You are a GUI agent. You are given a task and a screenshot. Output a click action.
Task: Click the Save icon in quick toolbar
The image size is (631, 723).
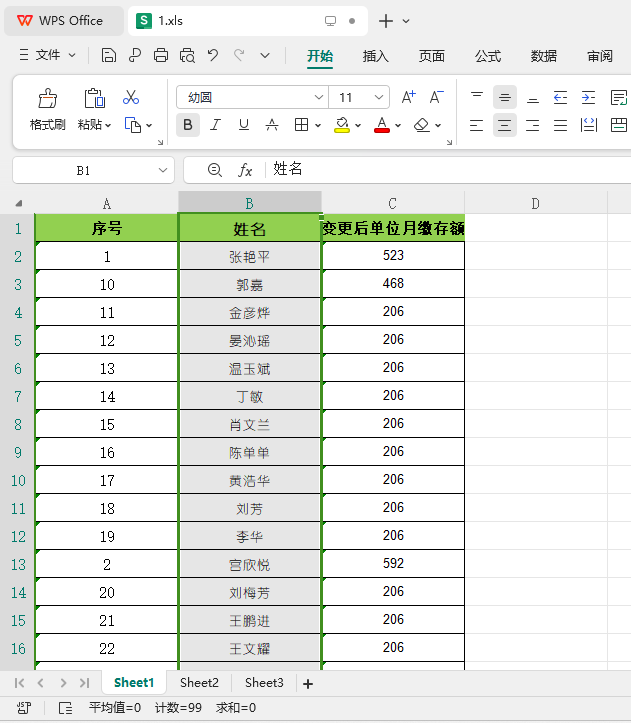click(109, 55)
